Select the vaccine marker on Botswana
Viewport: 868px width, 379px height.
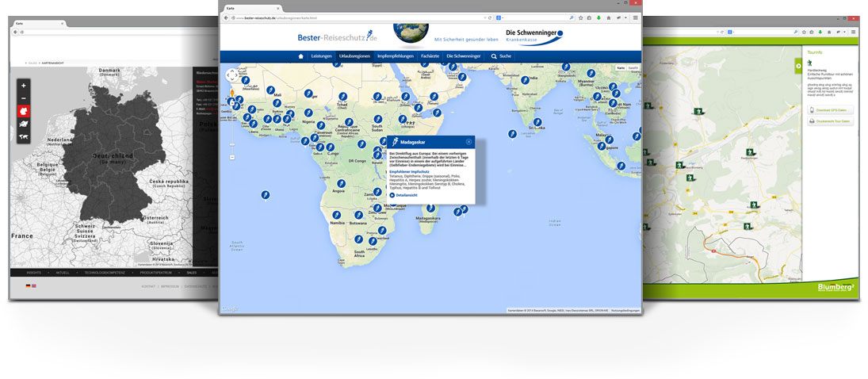tap(359, 215)
